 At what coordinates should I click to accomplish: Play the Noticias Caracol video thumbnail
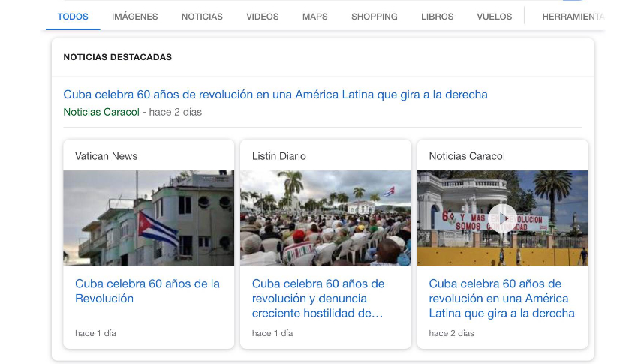(x=502, y=218)
